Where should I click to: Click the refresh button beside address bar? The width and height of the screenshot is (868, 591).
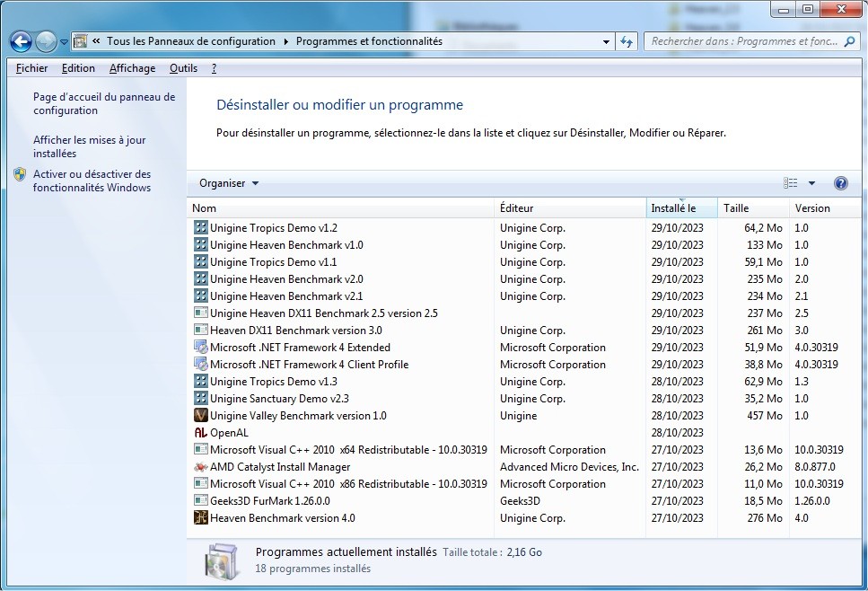(x=627, y=41)
